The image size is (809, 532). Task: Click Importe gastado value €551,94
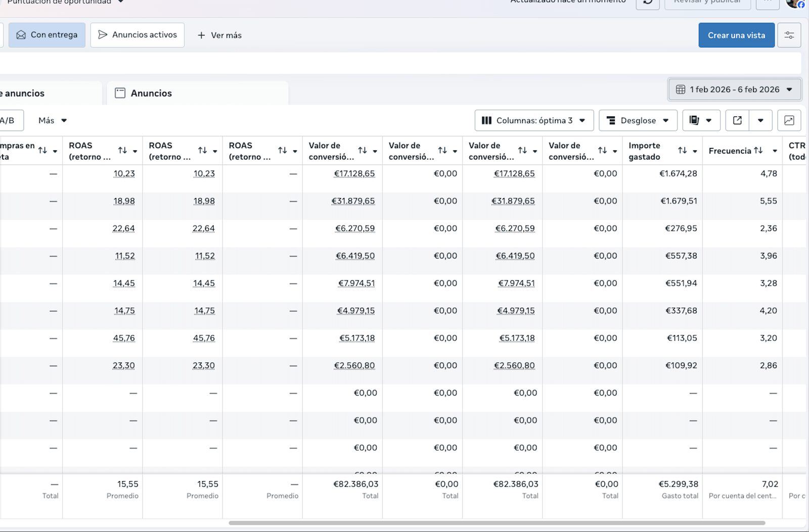(681, 283)
